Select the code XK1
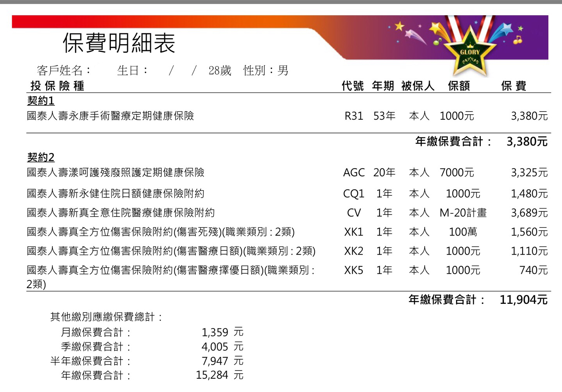The height and width of the screenshot is (392, 562). (354, 232)
